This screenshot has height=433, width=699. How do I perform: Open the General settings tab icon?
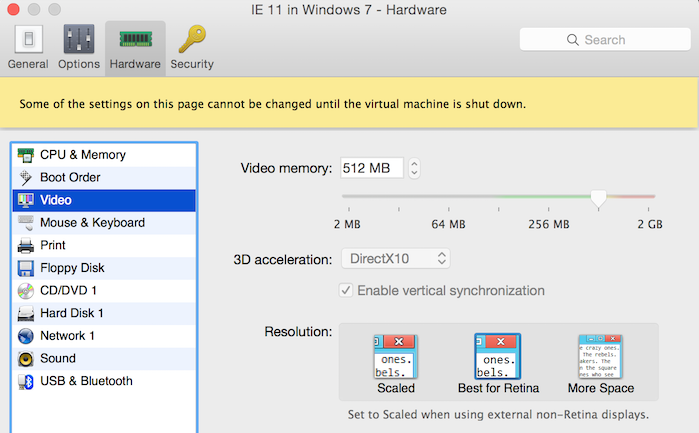point(29,39)
